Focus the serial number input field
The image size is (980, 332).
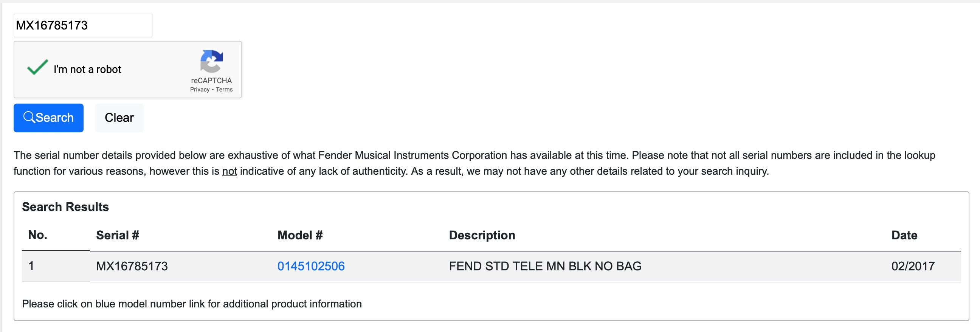[83, 25]
